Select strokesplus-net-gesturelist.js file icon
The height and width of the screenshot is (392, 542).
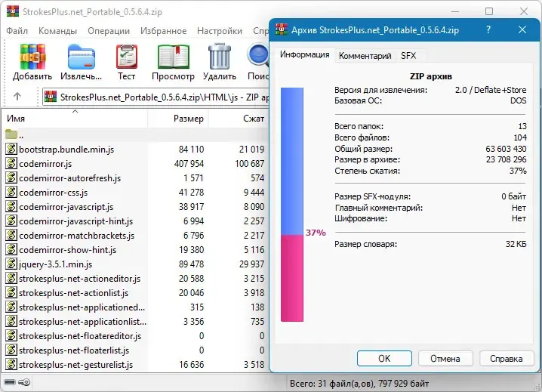click(11, 364)
